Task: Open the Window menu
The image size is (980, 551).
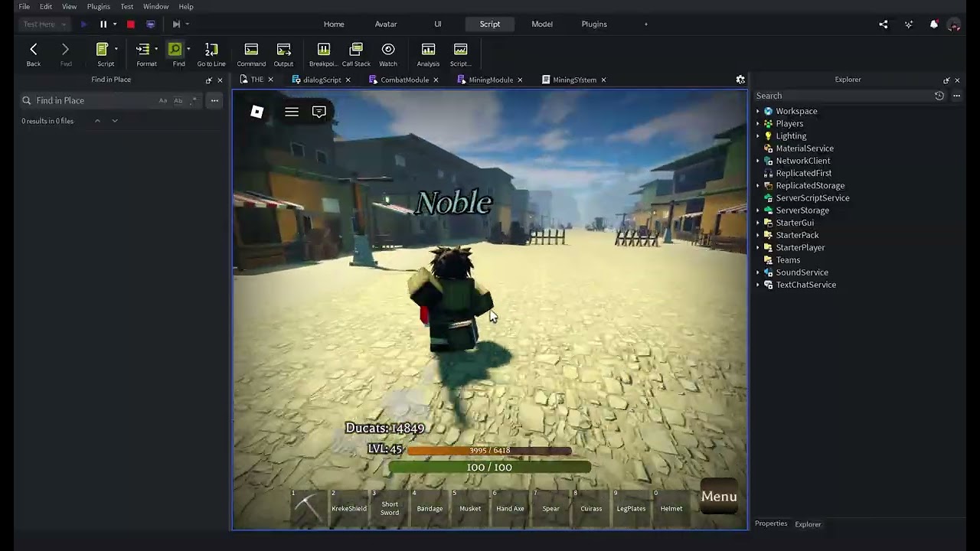Action: coord(155,6)
